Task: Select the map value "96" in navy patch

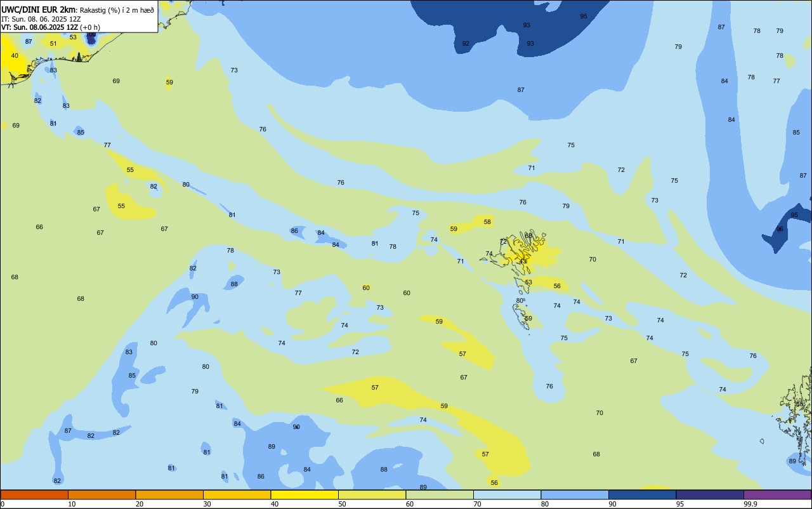Action: (x=780, y=229)
